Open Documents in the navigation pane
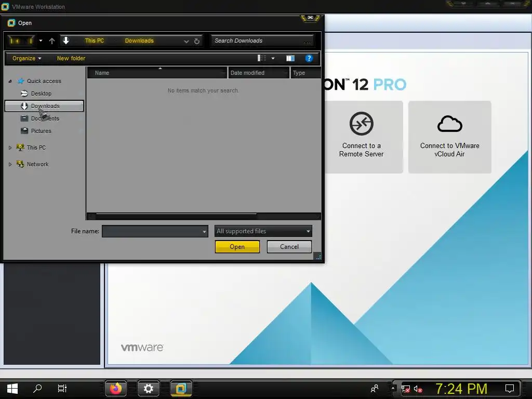The height and width of the screenshot is (399, 532). coord(45,118)
